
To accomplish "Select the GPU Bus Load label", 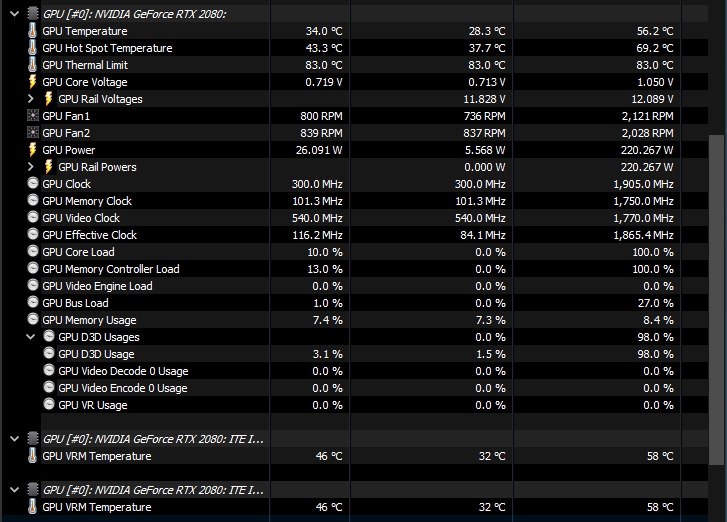I will [x=75, y=303].
